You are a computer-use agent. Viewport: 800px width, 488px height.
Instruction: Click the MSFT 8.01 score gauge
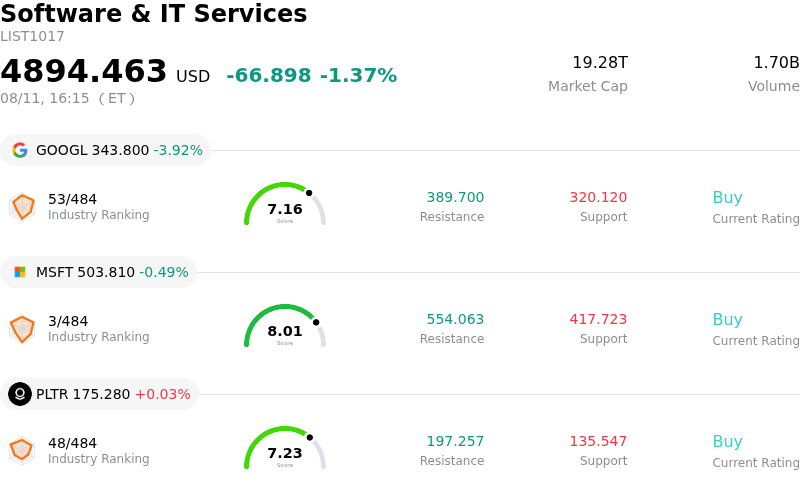(285, 326)
